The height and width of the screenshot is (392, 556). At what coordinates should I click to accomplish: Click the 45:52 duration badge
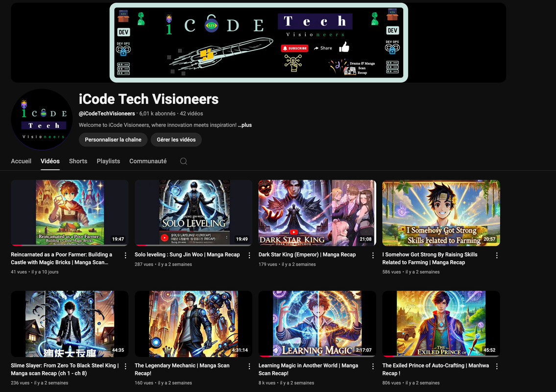[489, 350]
